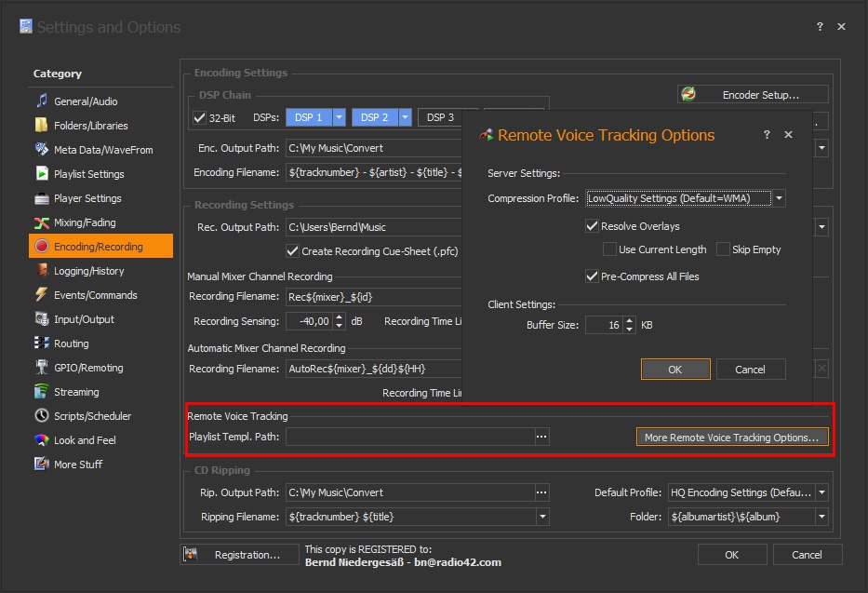Click the Meta Data/WaveFrom icon
Screen dimensions: 868x593
coord(42,149)
